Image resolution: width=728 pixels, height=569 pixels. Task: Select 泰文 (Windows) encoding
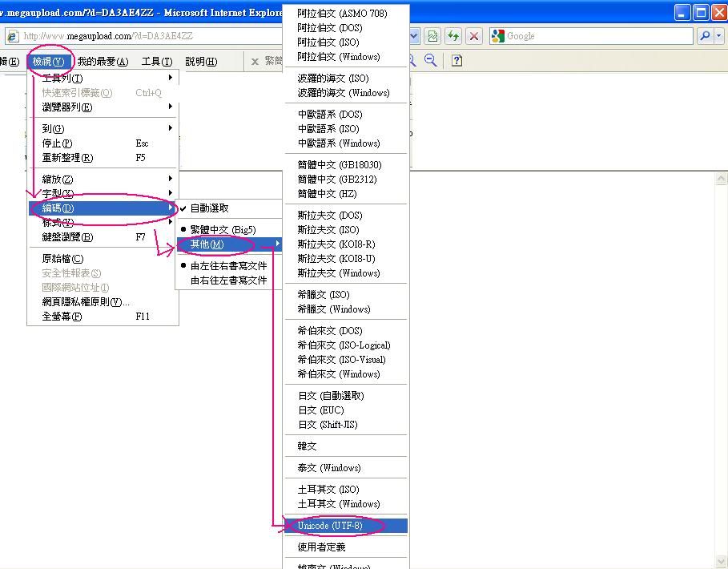point(346,468)
